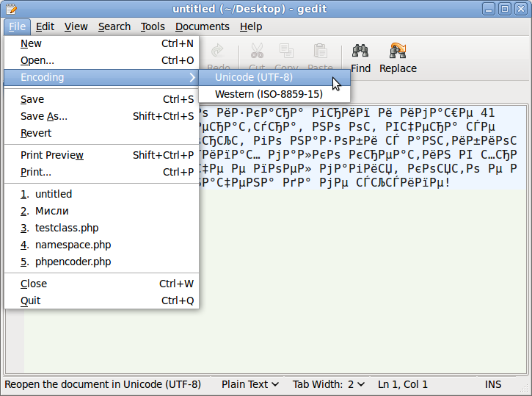532x396 pixels.
Task: Open the Edit menu
Action: coord(45,26)
